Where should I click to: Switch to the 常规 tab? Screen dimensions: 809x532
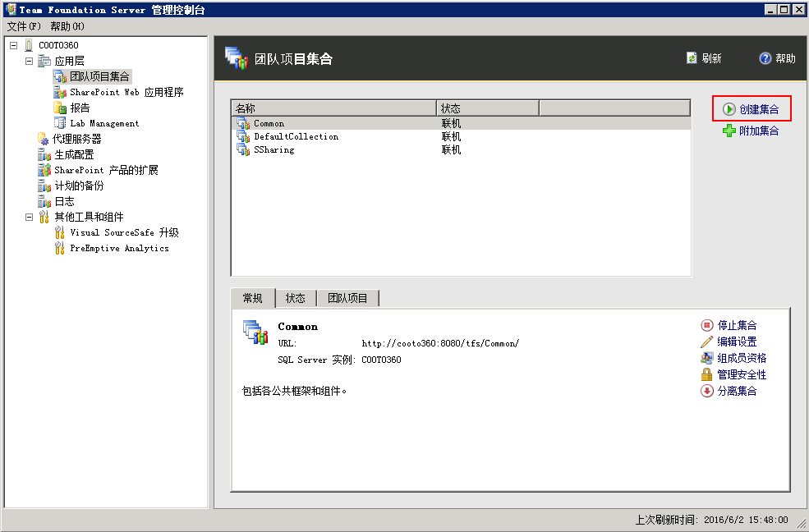click(x=253, y=298)
